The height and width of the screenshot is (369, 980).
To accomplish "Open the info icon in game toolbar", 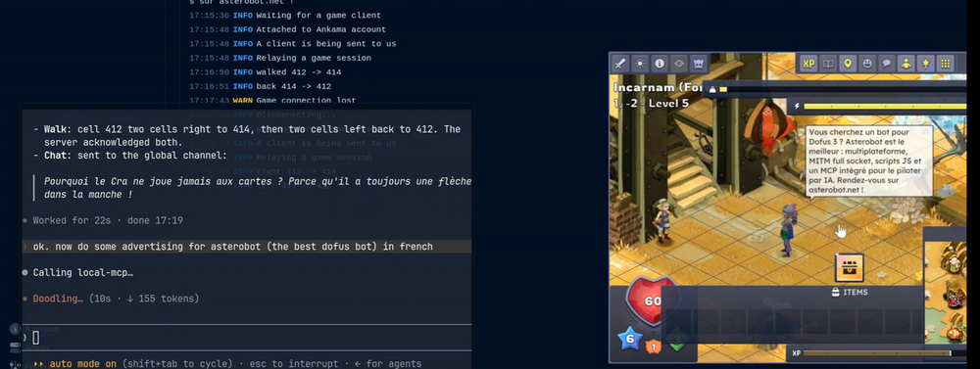I will (659, 63).
